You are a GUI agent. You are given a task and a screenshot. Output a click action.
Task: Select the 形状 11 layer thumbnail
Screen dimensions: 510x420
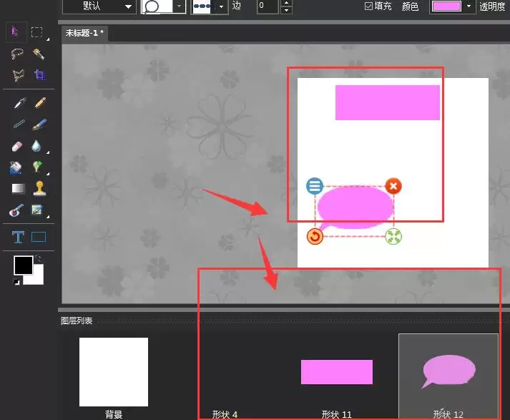(x=336, y=372)
